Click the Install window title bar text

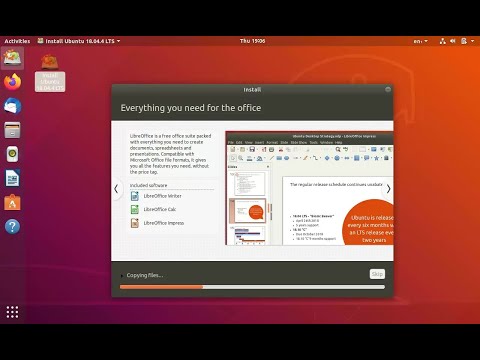pos(252,90)
